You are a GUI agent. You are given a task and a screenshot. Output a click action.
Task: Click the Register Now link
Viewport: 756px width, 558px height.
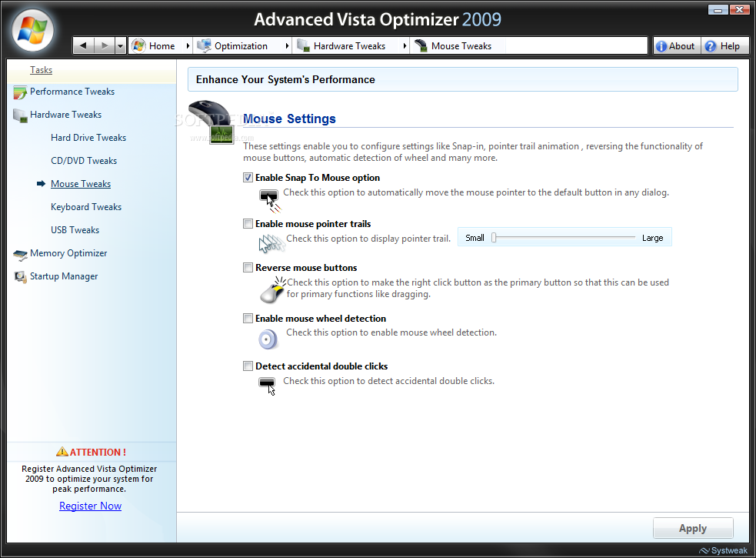point(90,506)
